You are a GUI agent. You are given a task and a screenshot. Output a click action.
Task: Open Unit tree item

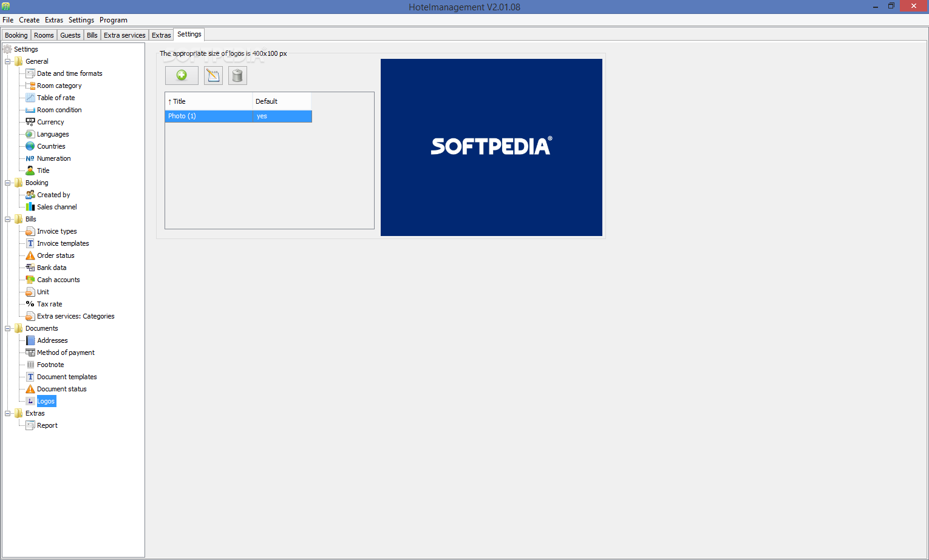coord(43,292)
